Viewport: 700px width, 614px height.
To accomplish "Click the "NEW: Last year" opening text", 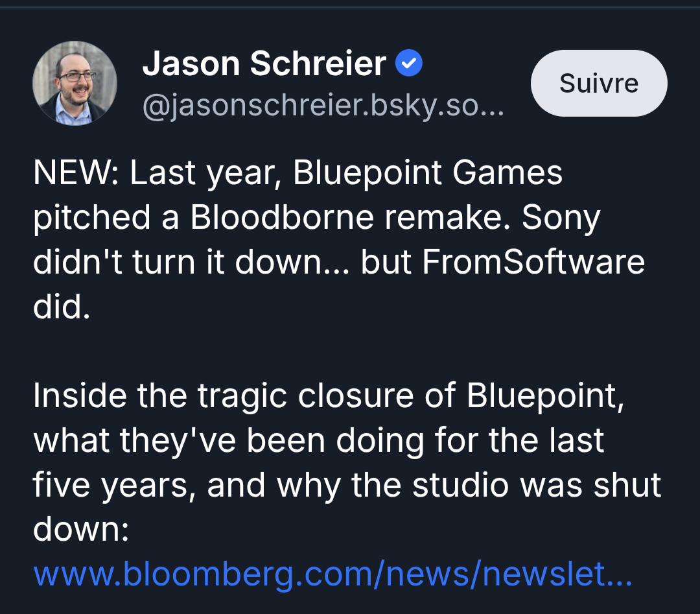I will (153, 173).
